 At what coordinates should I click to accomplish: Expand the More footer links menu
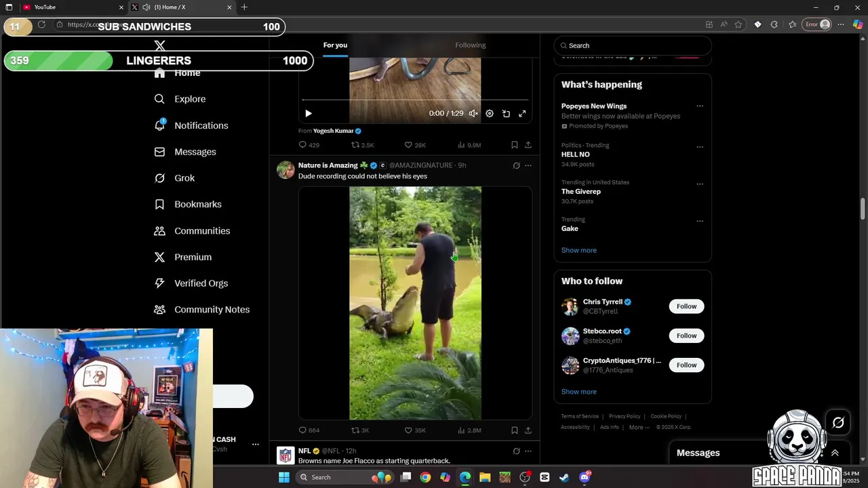tap(639, 427)
